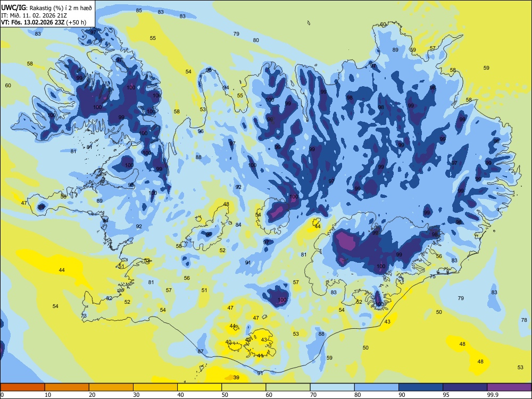Click the title text 'UWC/IG: Rakastig (%) í 2 m hæð'
The image size is (532, 399).
46,8
